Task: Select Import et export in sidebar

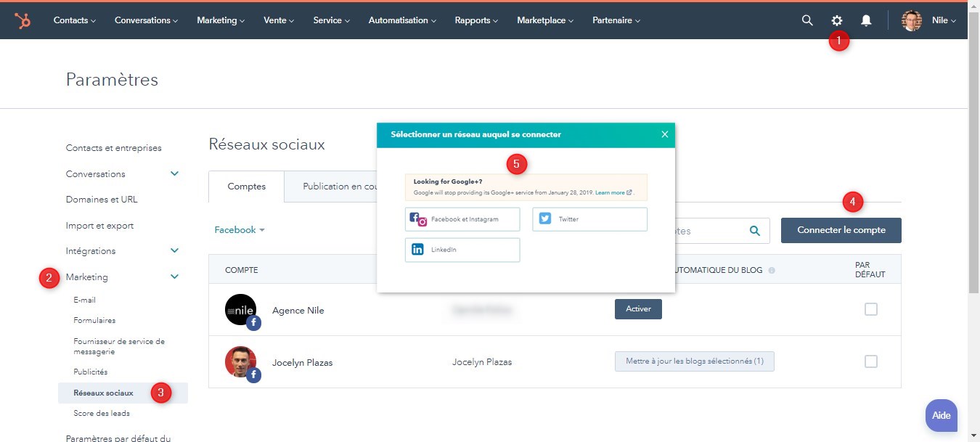Action: (99, 226)
